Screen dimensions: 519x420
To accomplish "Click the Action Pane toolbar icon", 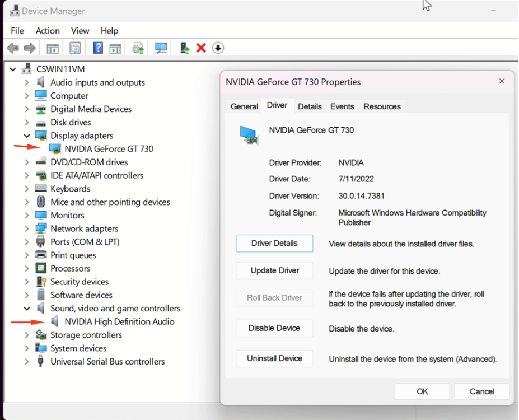I will 115,48.
